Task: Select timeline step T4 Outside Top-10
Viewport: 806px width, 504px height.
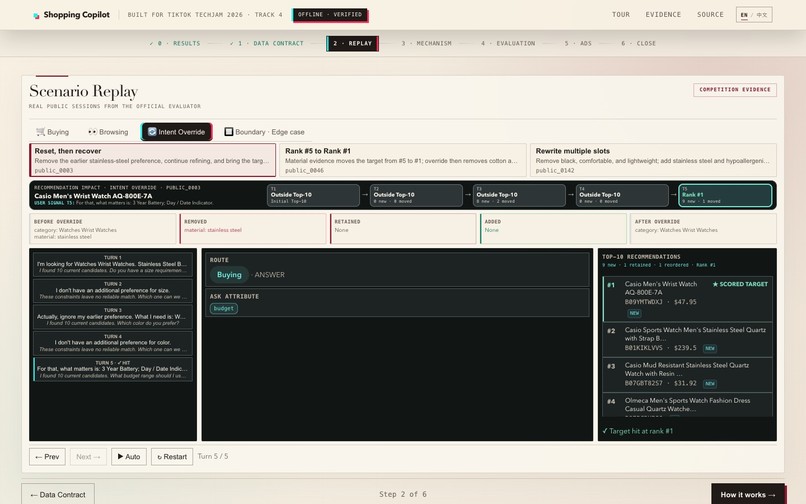Action: point(622,195)
